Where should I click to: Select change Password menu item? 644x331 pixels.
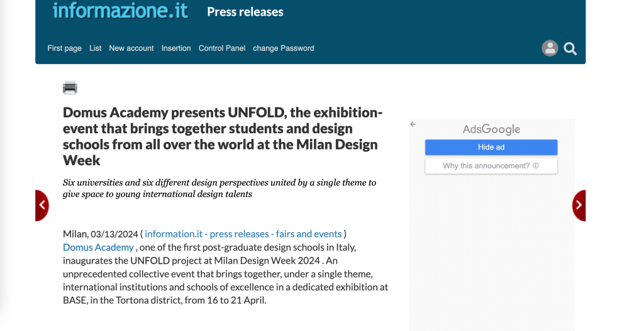click(284, 48)
